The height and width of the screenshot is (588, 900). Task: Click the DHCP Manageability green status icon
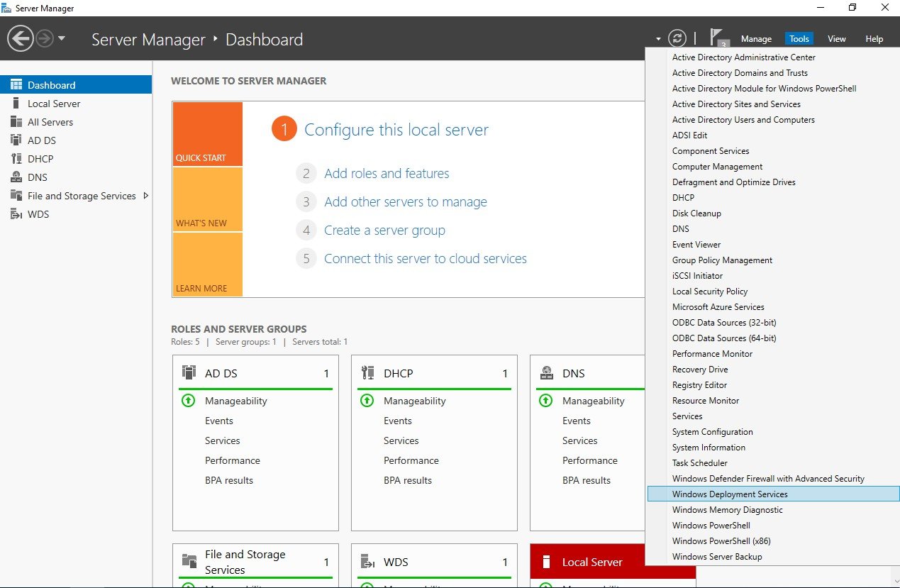367,401
